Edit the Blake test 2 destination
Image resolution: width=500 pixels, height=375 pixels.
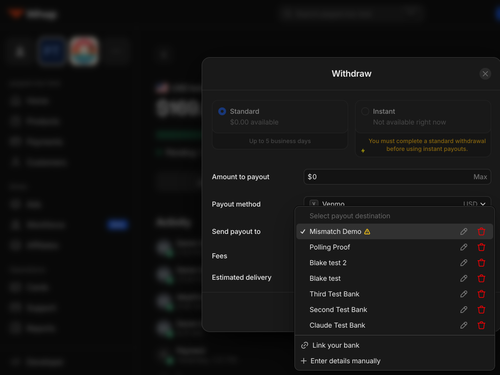pos(464,263)
